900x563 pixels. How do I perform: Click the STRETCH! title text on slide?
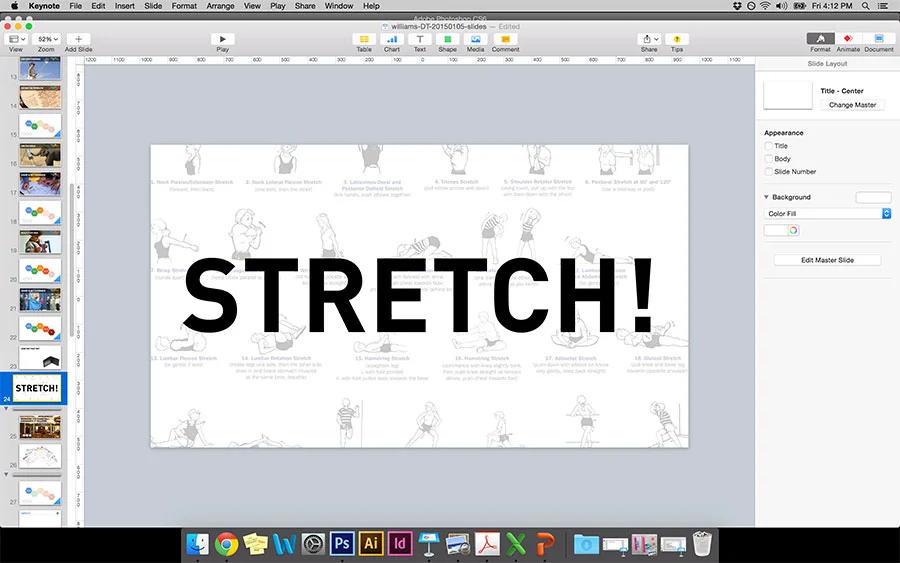[418, 295]
